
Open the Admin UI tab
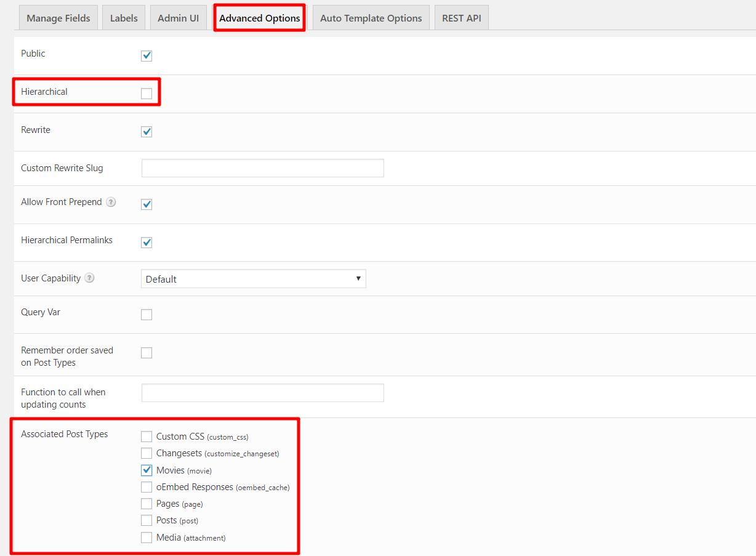pyautogui.click(x=178, y=18)
